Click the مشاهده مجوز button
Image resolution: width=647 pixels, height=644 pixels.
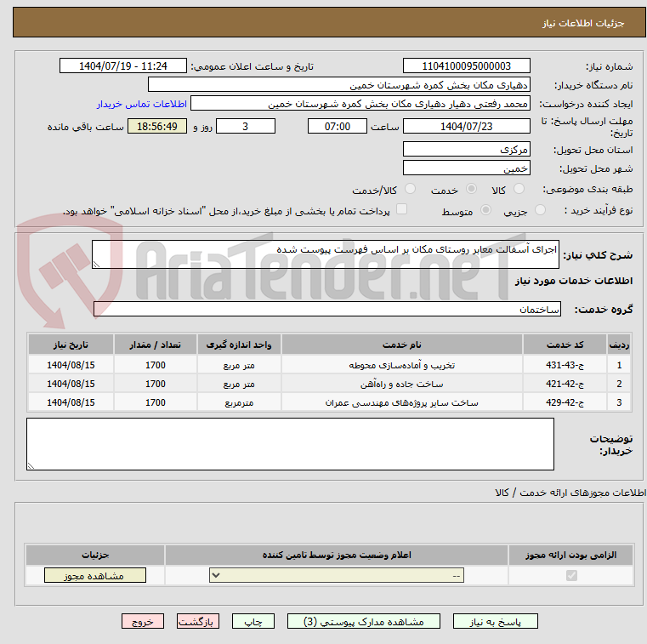point(95,575)
